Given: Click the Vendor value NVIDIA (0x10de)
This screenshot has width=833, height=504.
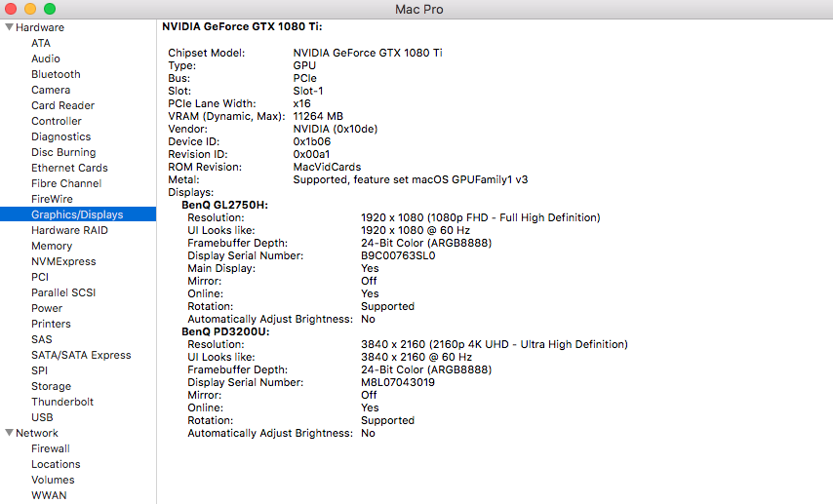Looking at the screenshot, I should coord(336,129).
